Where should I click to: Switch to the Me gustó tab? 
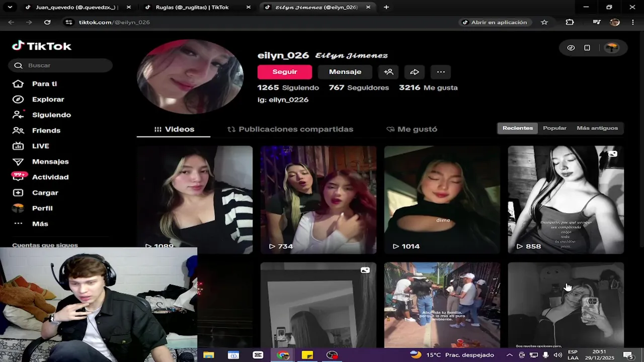pos(412,129)
